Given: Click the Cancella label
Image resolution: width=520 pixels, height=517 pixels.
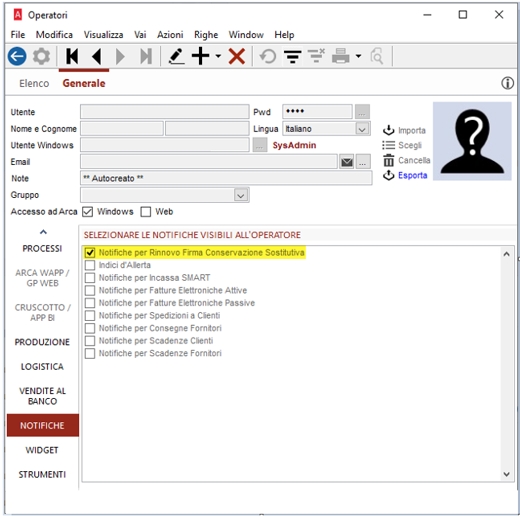Looking at the screenshot, I should (414, 160).
